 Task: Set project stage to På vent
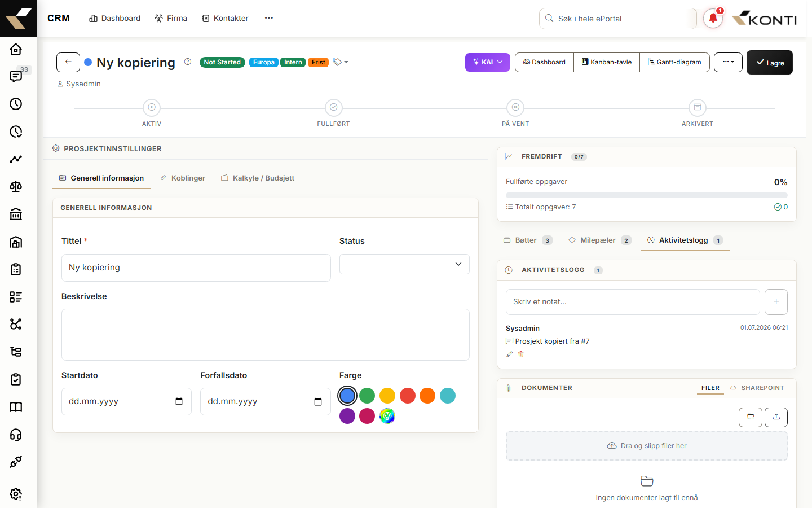515,107
